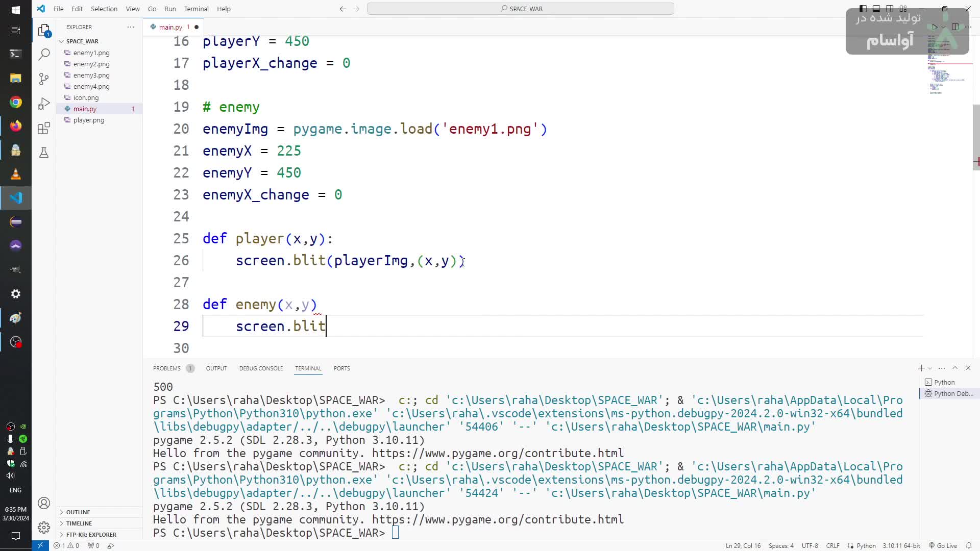
Task: Click Go Live in status bar
Action: 943,545
